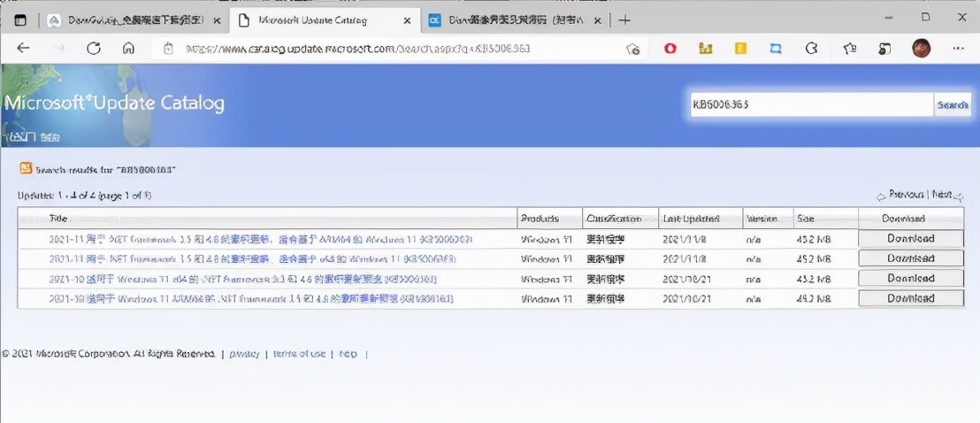This screenshot has width=980, height=423.
Task: Focus the browser address bar URL
Action: (x=359, y=48)
